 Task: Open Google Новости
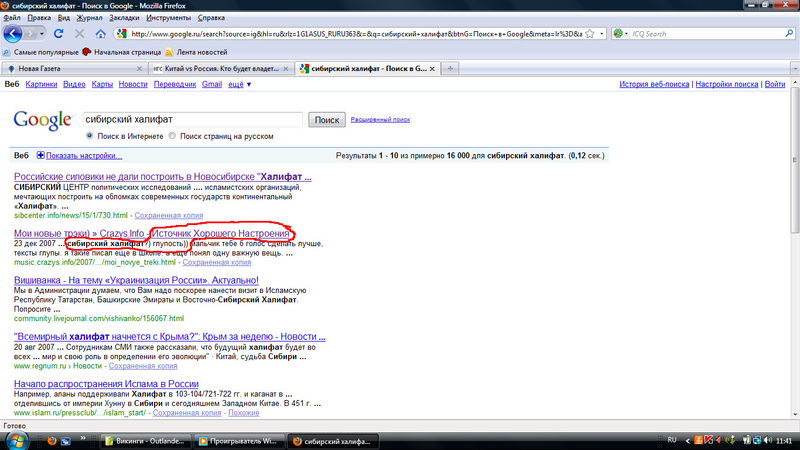coord(133,84)
